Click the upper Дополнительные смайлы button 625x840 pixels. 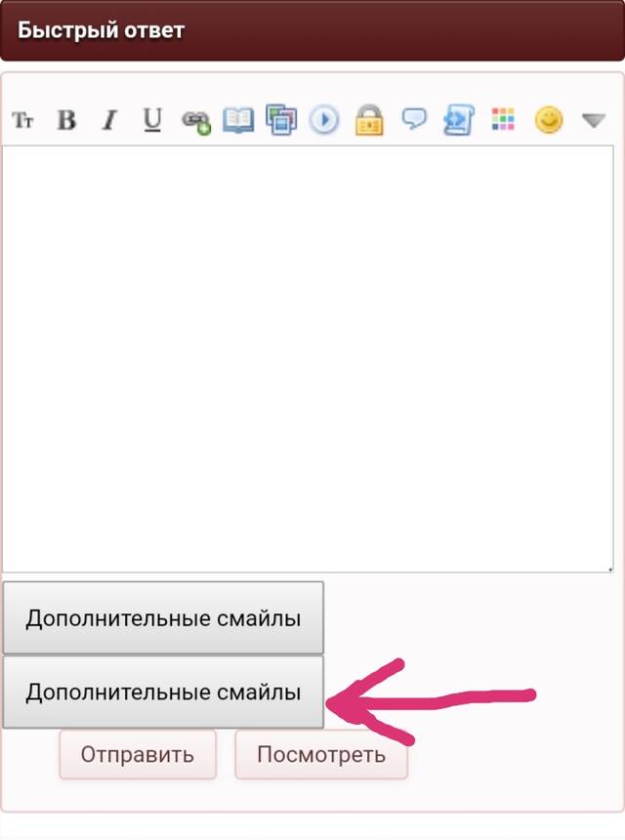[163, 618]
